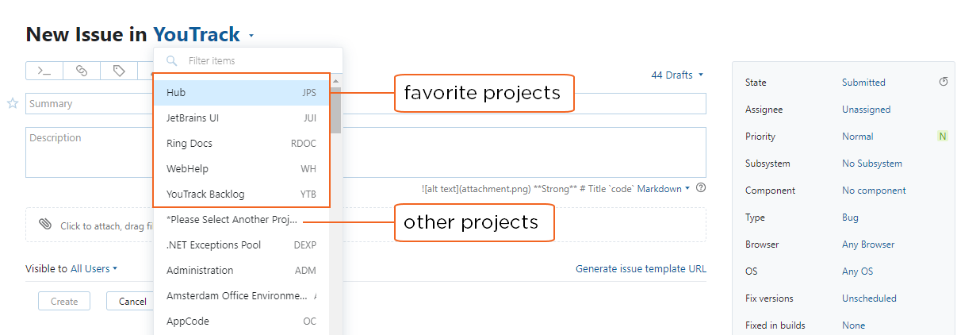This screenshot has width=980, height=335.
Task: Open the Markdown syntax help icon
Action: click(701, 188)
